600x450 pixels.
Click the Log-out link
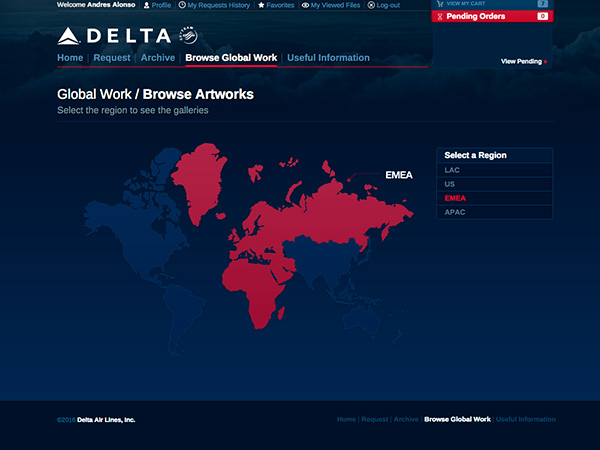(x=388, y=5)
